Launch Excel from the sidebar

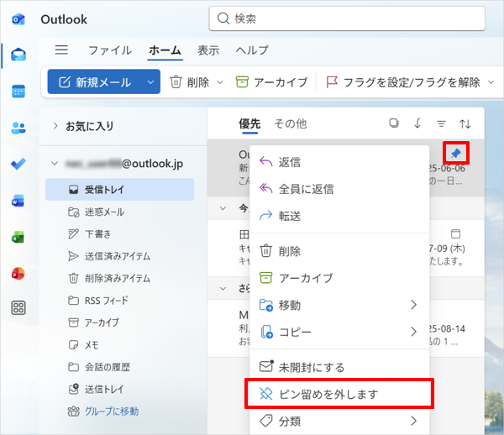[x=18, y=237]
